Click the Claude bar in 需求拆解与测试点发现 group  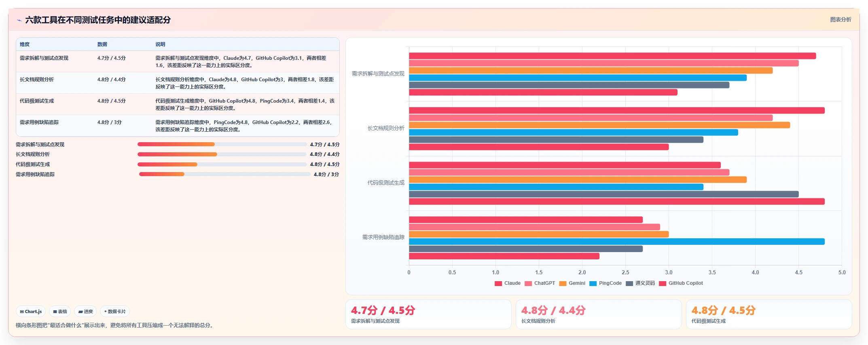(x=612, y=56)
